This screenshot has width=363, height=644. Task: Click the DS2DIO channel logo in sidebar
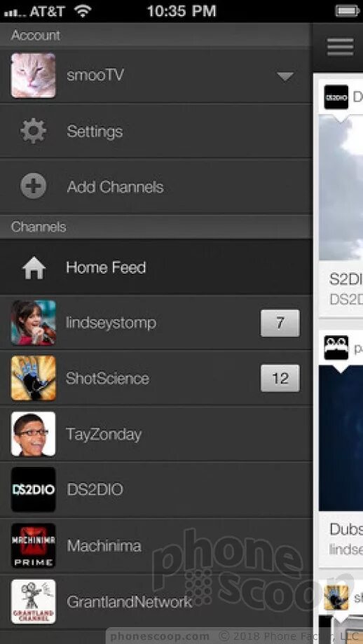(x=34, y=489)
